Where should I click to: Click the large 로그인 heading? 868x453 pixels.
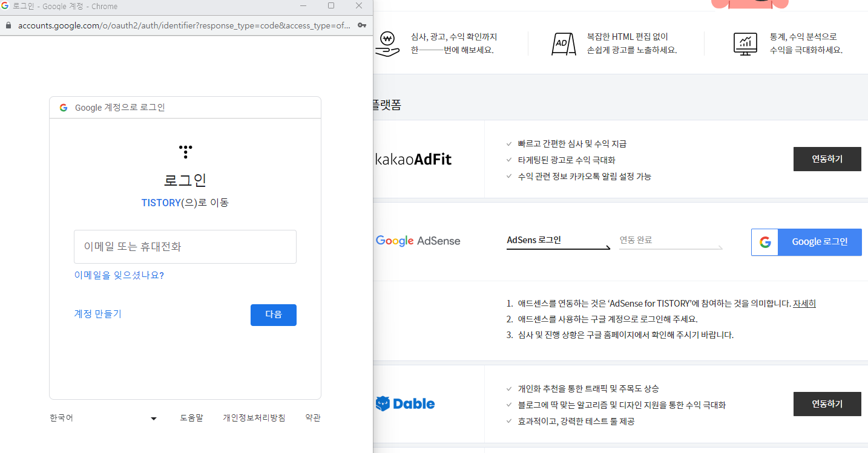[x=185, y=180]
